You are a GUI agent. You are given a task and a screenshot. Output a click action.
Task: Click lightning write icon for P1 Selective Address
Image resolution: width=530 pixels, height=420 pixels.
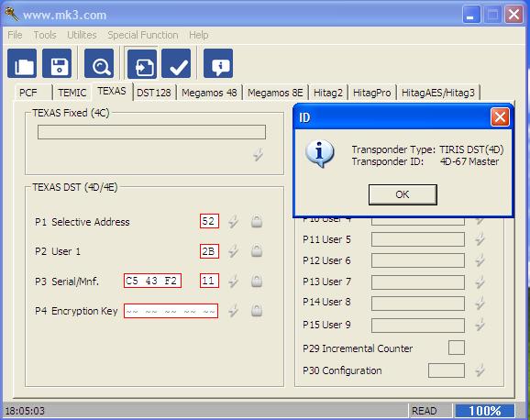tap(233, 222)
